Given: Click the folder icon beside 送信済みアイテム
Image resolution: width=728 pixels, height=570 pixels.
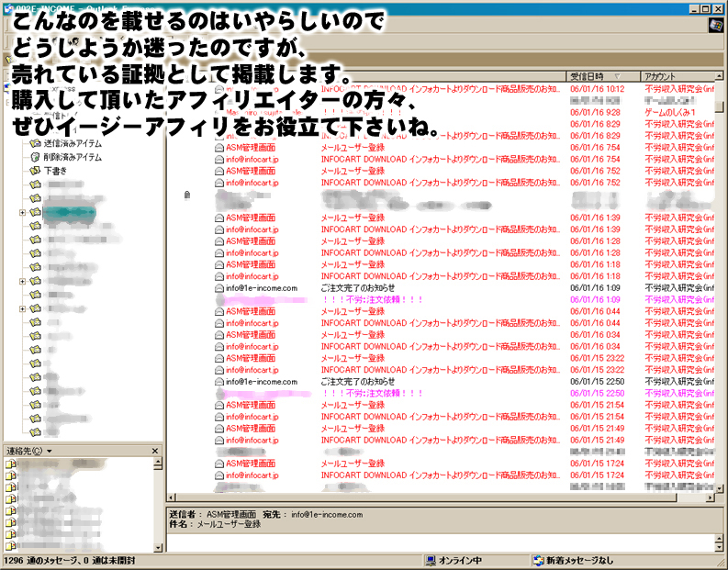Looking at the screenshot, I should [35, 143].
